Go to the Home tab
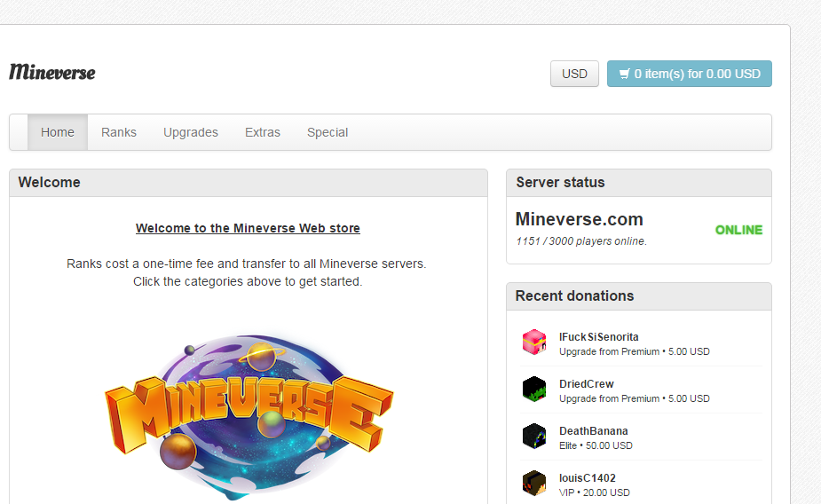Viewport: 821px width, 504px height. [x=58, y=132]
